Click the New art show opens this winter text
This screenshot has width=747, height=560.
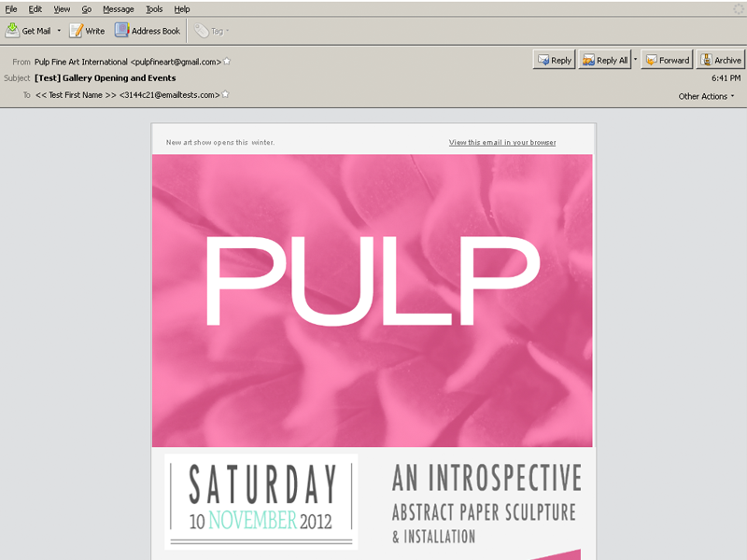coord(220,143)
